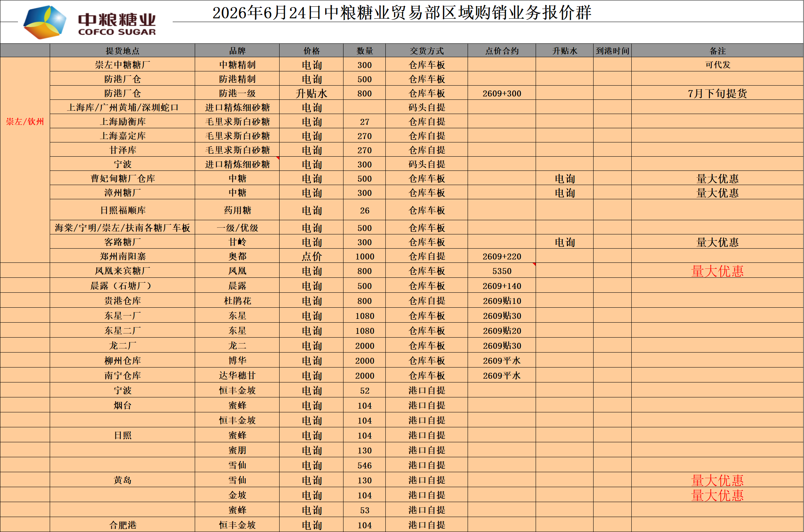The width and height of the screenshot is (804, 532).
Task: Select the '黄岛' location cell
Action: pyautogui.click(x=122, y=480)
